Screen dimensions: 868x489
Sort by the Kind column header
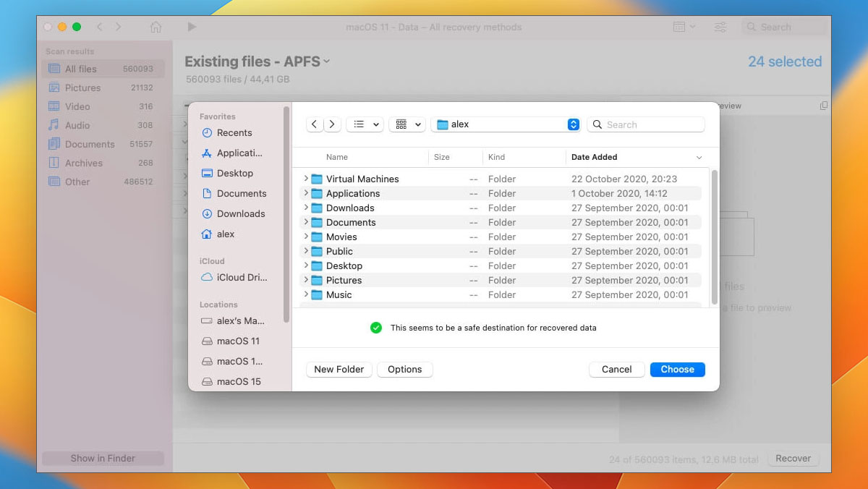click(x=497, y=157)
